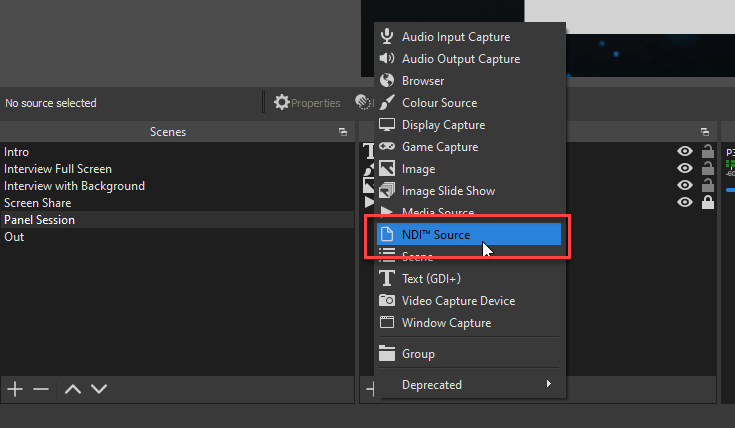
Task: Toggle visibility eye of second source
Action: point(685,168)
